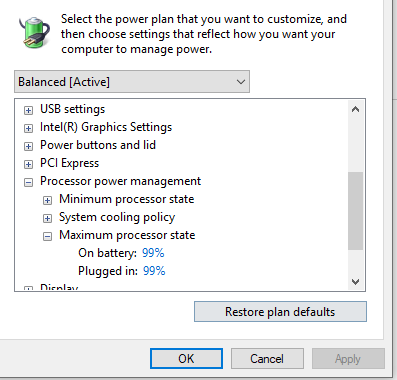
Task: Select the Maximum processor state item
Action: point(127,235)
